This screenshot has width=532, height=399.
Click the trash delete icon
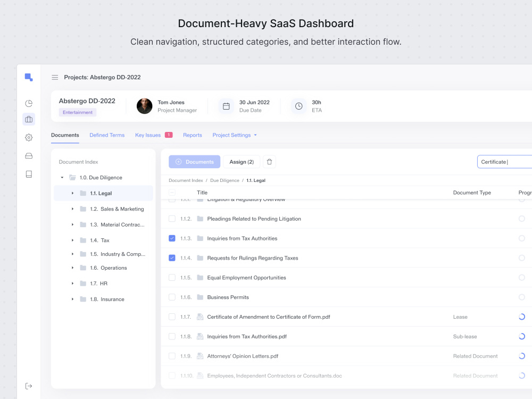(x=269, y=162)
